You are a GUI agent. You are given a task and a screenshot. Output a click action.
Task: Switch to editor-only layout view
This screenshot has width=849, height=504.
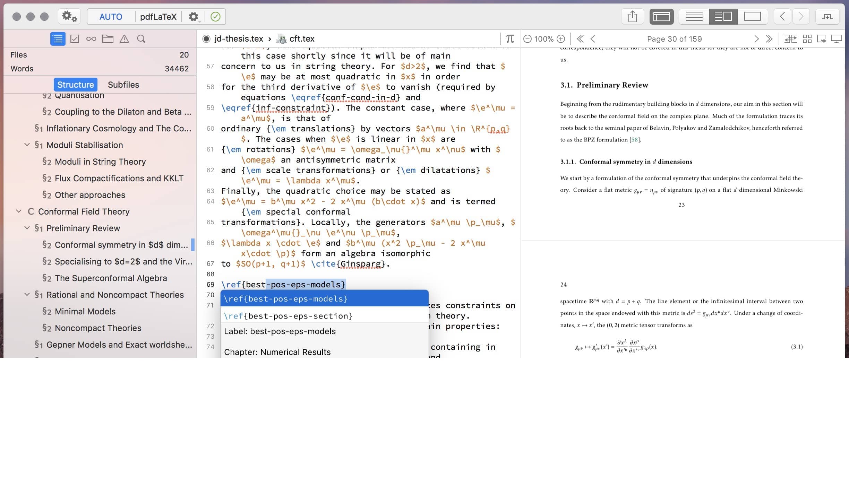[x=694, y=17]
